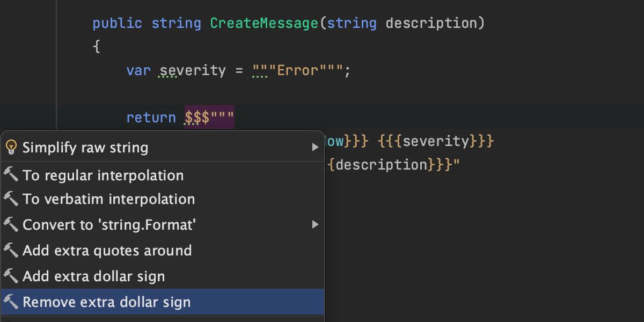This screenshot has height=322, width=644.
Task: Choose Simplify raw string action
Action: pyautogui.click(x=85, y=148)
